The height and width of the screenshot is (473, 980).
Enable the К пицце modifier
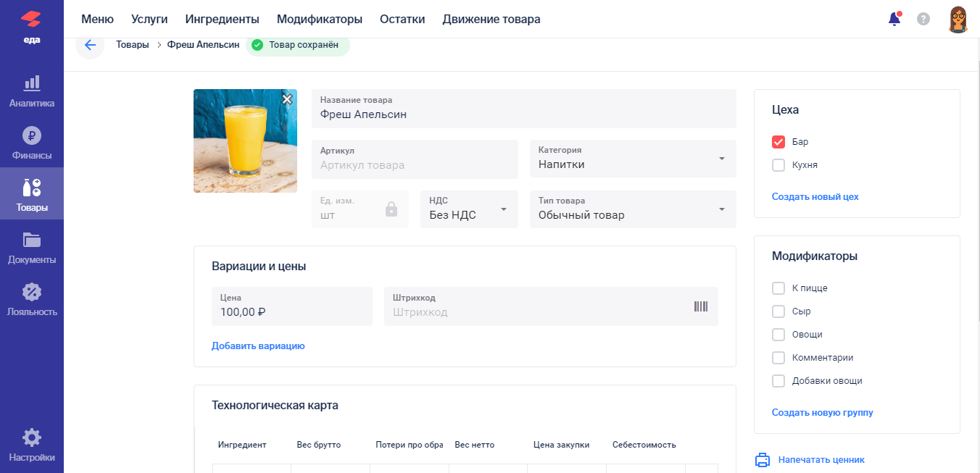(x=778, y=288)
